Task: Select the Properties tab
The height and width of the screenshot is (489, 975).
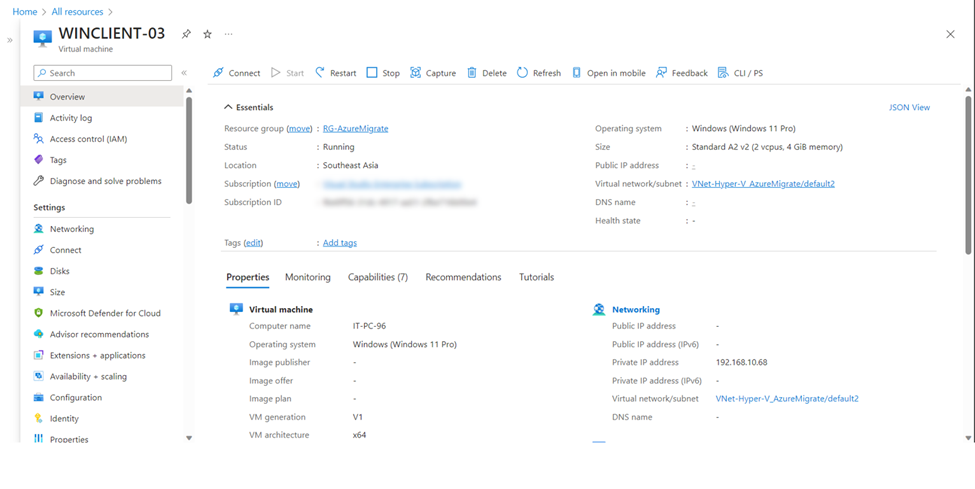Action: coord(247,277)
